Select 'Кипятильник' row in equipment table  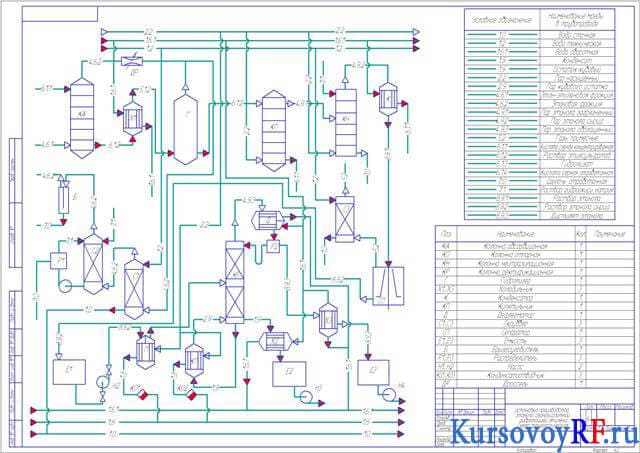(x=535, y=306)
